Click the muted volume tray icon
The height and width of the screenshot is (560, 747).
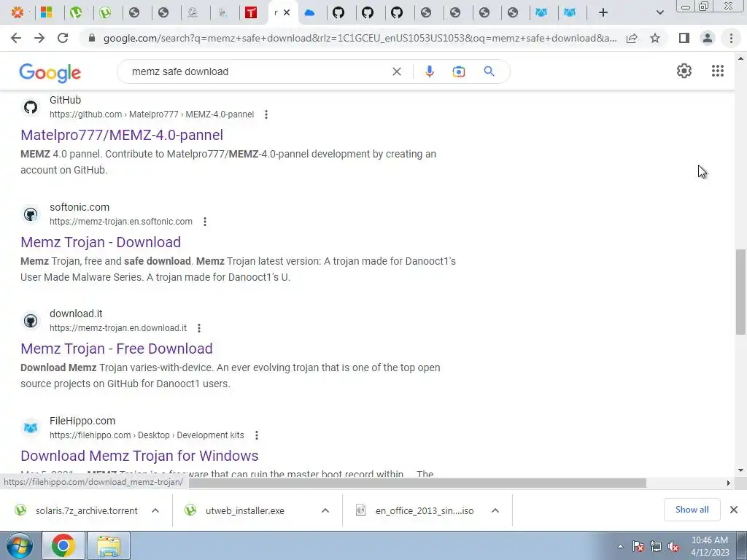tap(673, 546)
